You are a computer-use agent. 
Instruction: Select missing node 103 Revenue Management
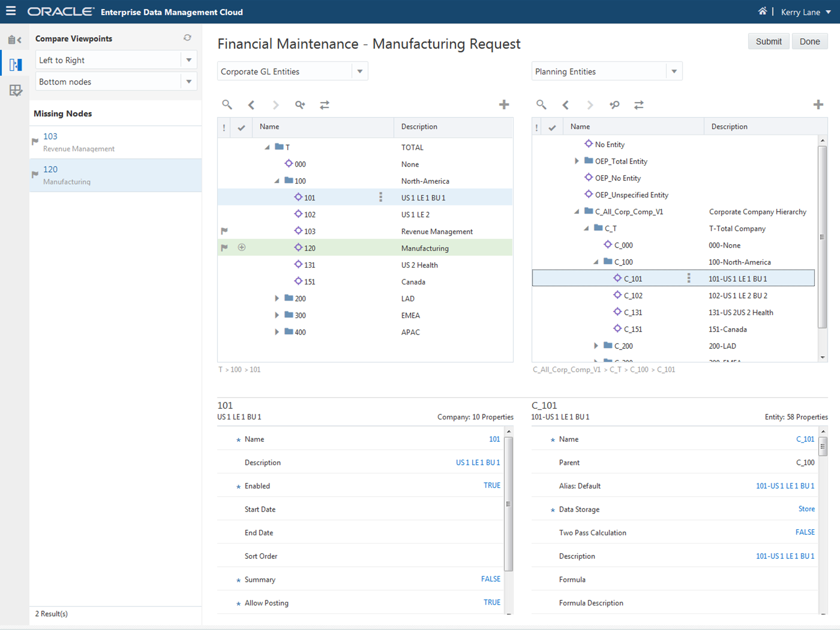tap(78, 142)
